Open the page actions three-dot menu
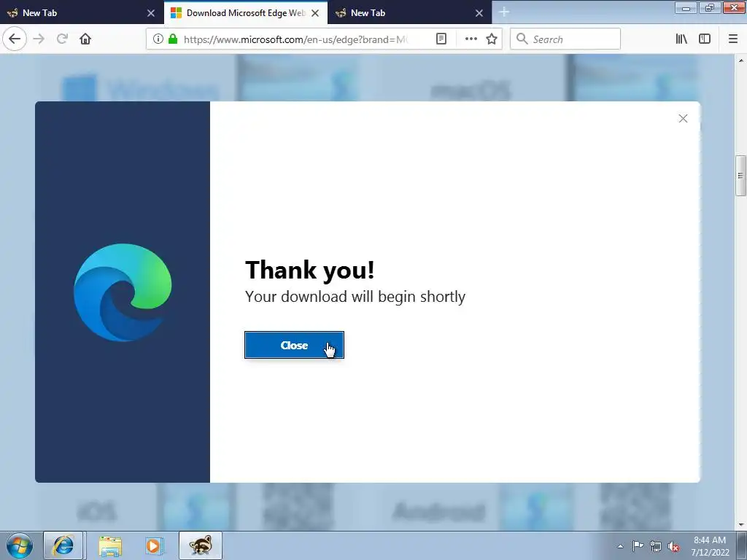Image resolution: width=747 pixels, height=560 pixels. pos(471,39)
